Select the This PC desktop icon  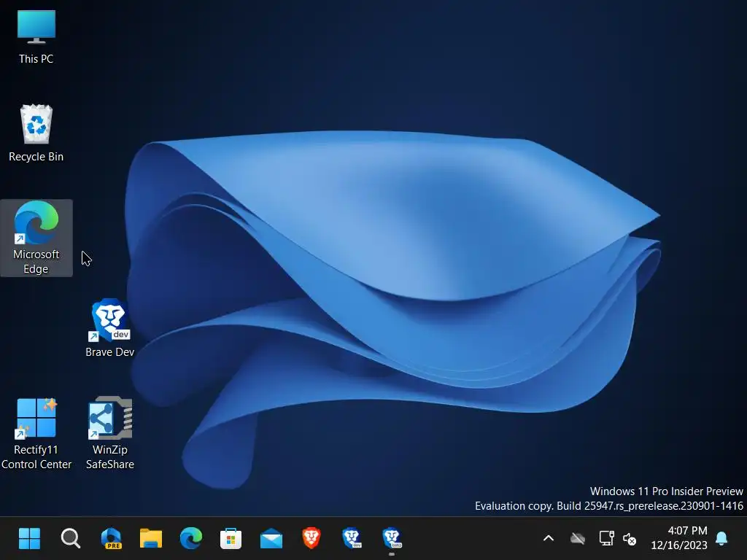(36, 37)
